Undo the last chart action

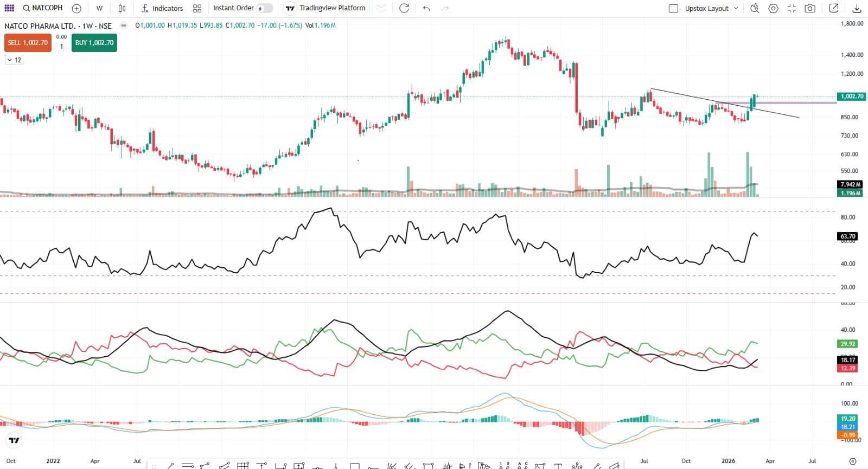point(426,8)
